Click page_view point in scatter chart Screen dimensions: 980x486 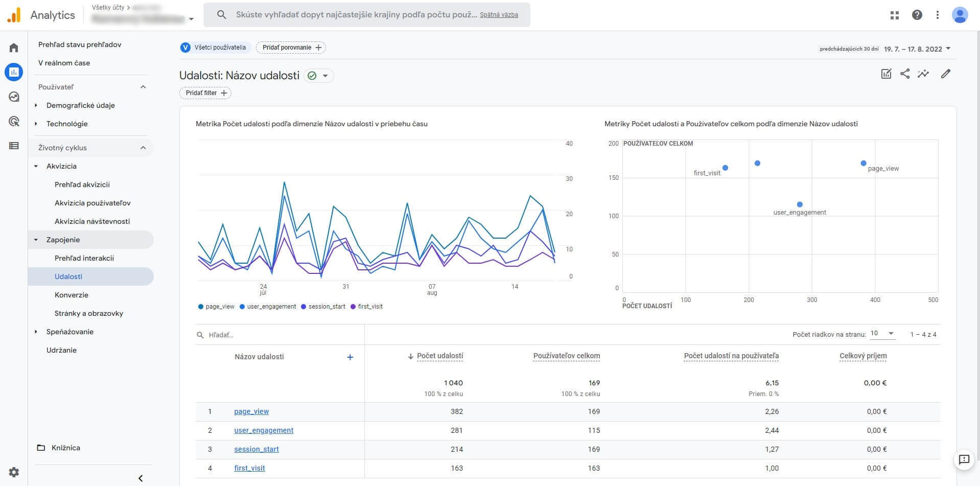point(864,164)
